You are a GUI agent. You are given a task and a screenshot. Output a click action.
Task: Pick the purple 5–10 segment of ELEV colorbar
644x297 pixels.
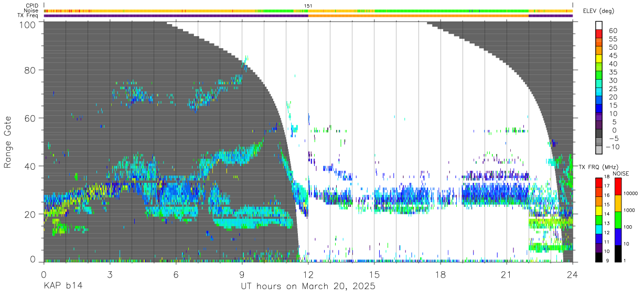pos(599,117)
